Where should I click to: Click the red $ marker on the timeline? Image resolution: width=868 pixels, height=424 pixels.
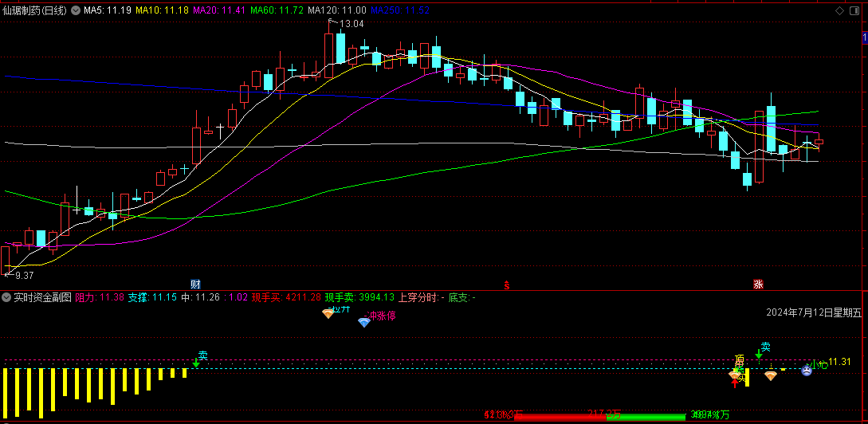pyautogui.click(x=506, y=285)
